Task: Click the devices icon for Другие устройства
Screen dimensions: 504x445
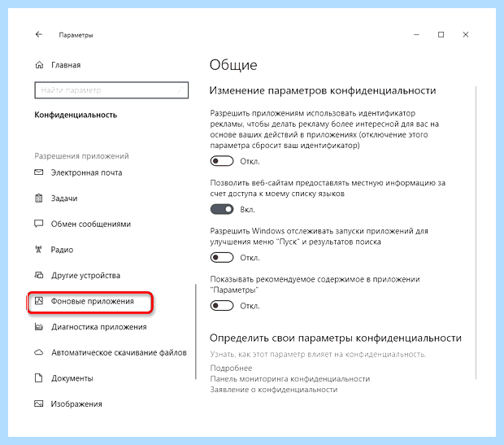Action: pos(39,275)
